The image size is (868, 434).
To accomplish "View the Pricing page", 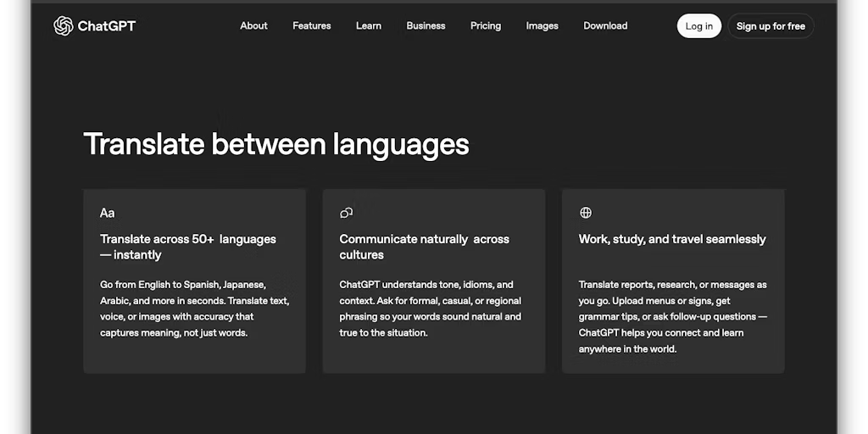I will pos(485,26).
